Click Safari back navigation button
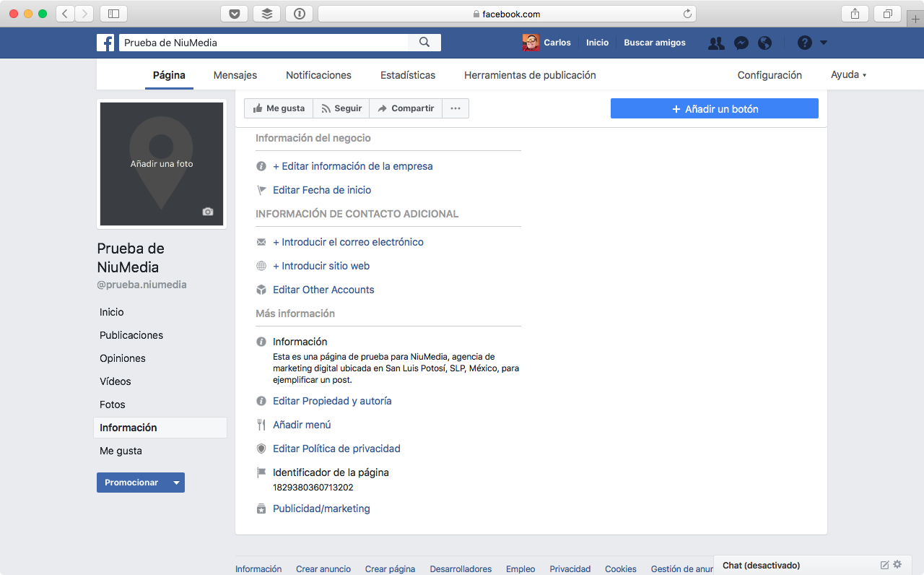Viewport: 924px width, 575px height. (x=65, y=14)
